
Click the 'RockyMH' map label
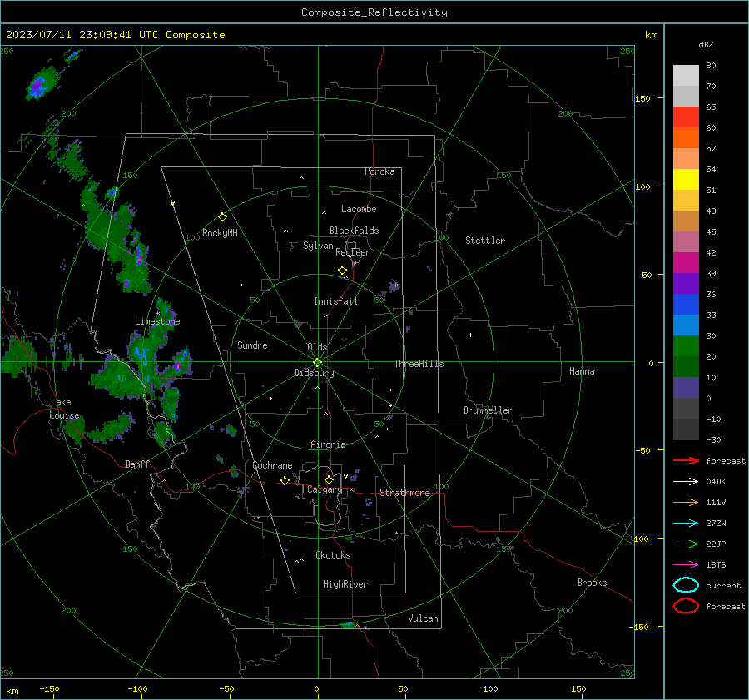point(220,233)
